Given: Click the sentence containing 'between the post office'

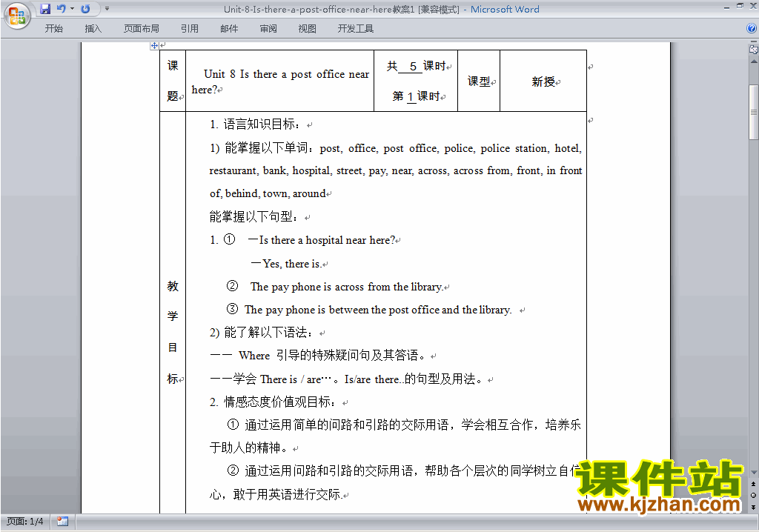Looking at the screenshot, I should 377,310.
